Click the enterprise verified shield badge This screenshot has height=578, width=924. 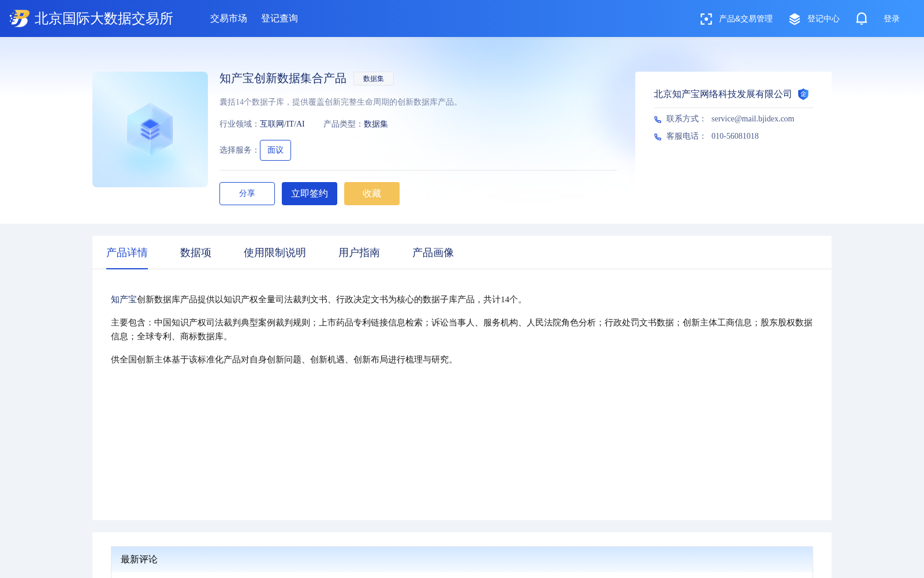click(803, 94)
